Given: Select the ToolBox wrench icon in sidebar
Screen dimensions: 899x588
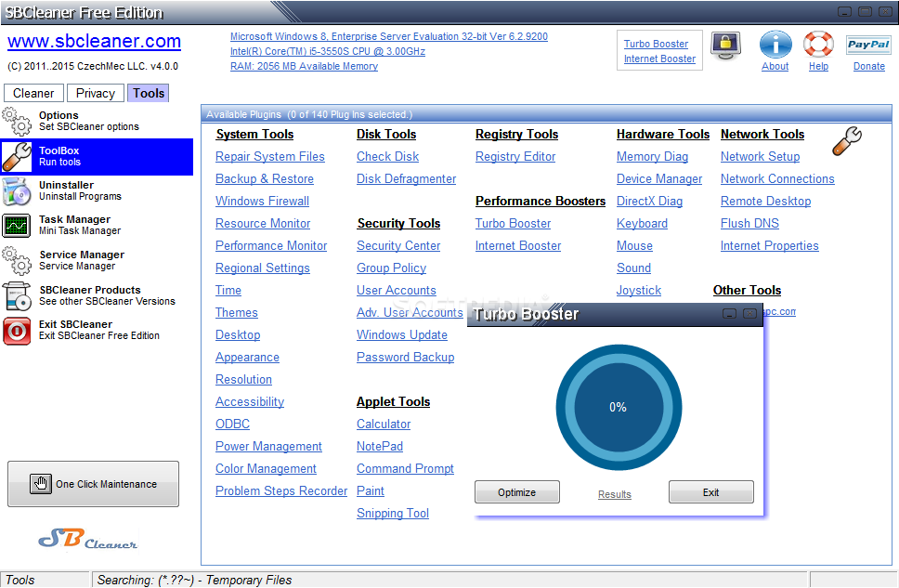Looking at the screenshot, I should (17, 157).
